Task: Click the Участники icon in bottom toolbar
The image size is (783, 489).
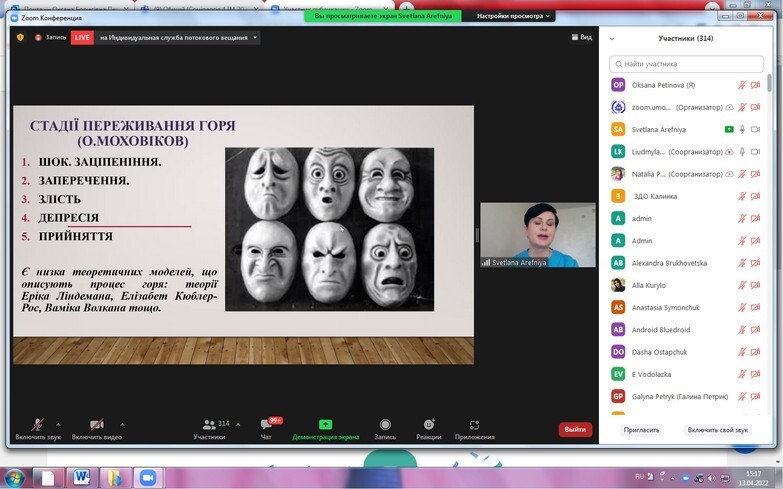Action: click(x=209, y=425)
